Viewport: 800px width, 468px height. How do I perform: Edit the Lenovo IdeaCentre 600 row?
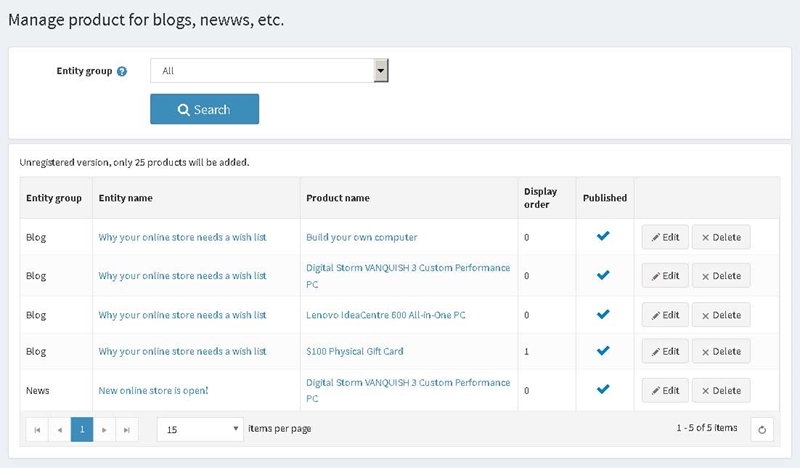point(665,315)
